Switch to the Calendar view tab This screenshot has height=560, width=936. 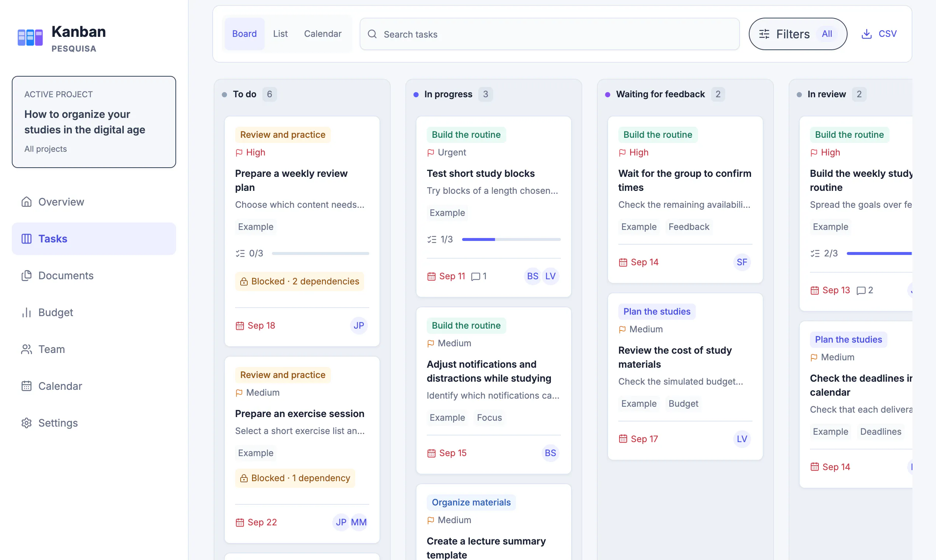coord(323,34)
